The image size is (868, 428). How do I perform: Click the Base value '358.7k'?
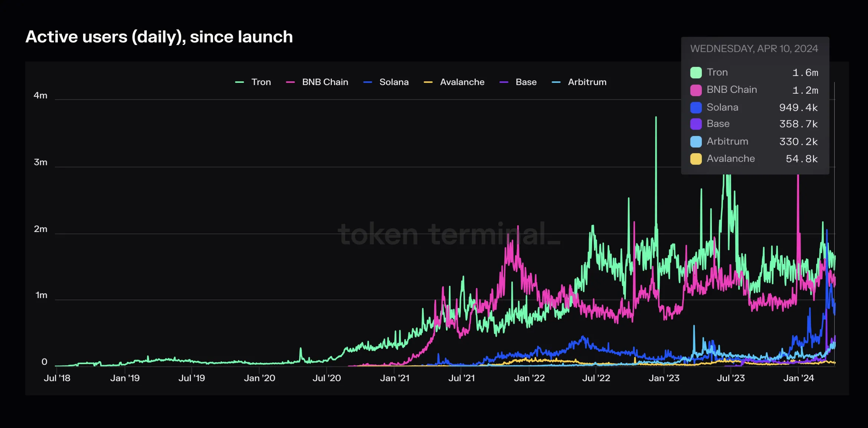point(798,124)
